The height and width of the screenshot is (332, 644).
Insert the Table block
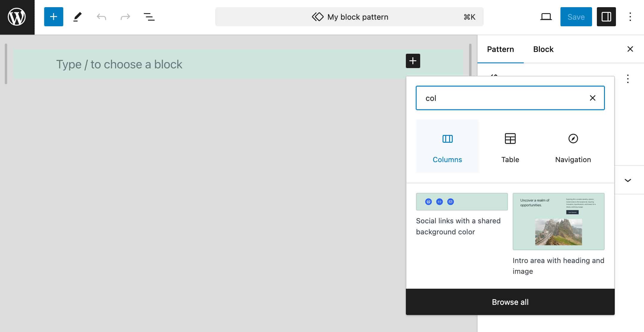pos(510,146)
